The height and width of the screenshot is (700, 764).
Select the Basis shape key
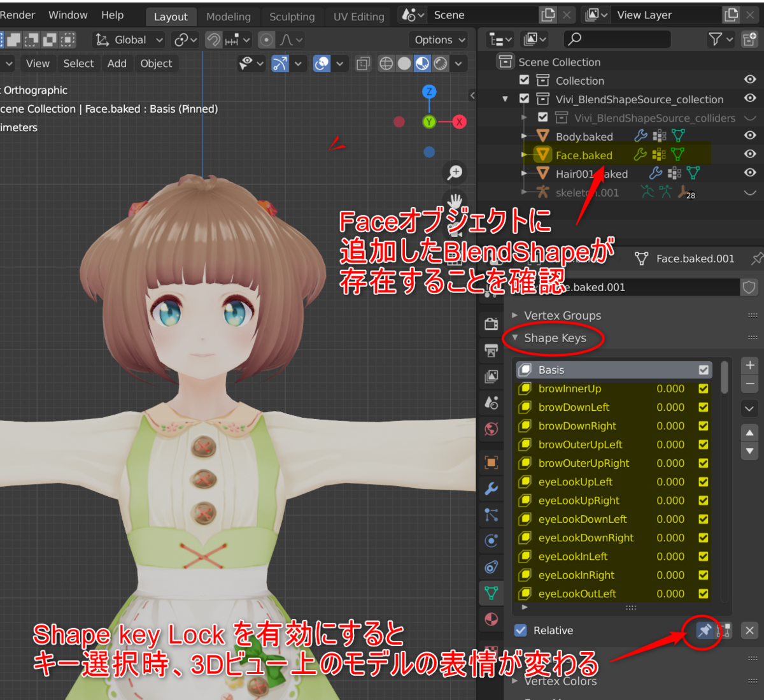[612, 370]
